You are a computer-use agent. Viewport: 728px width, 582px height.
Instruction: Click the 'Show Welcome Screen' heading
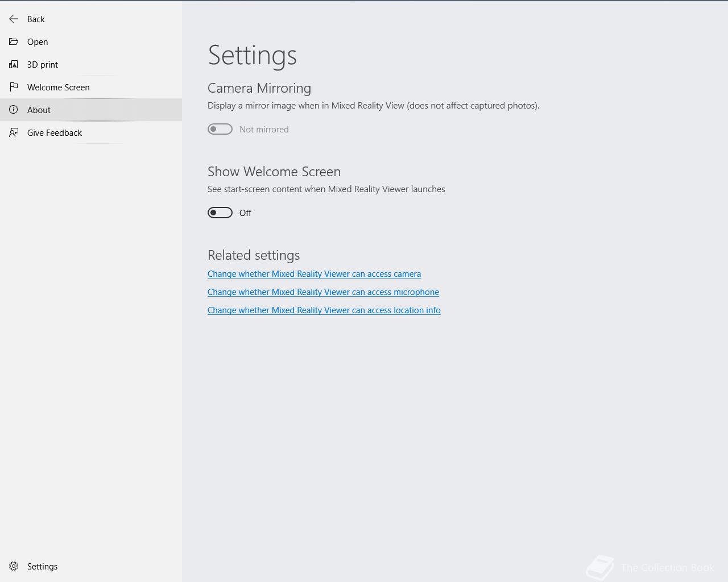(x=274, y=172)
